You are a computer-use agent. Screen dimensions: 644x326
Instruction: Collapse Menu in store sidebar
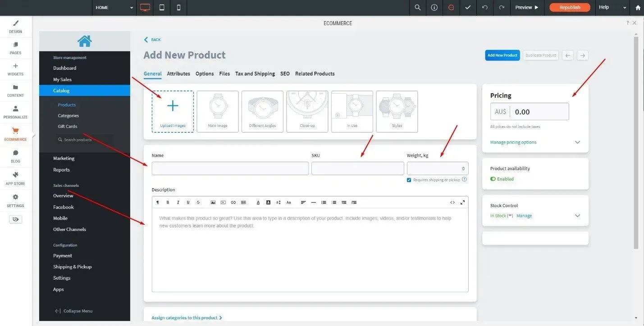[73, 311]
